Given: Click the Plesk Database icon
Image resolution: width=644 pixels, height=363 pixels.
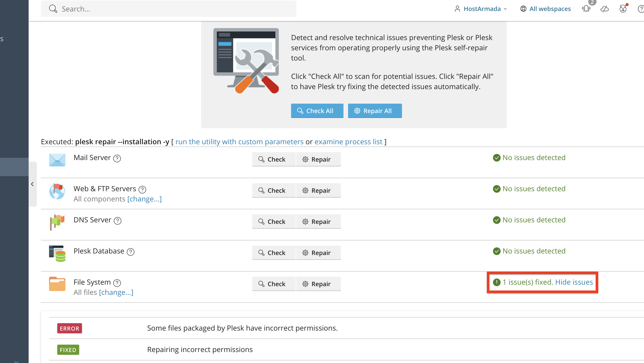Looking at the screenshot, I should pos(57,253).
